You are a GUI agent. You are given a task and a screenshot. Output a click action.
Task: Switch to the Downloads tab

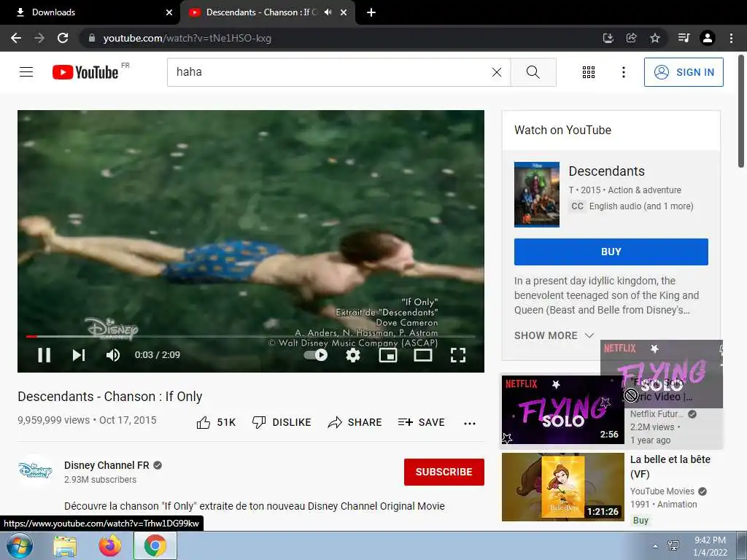pyautogui.click(x=90, y=12)
